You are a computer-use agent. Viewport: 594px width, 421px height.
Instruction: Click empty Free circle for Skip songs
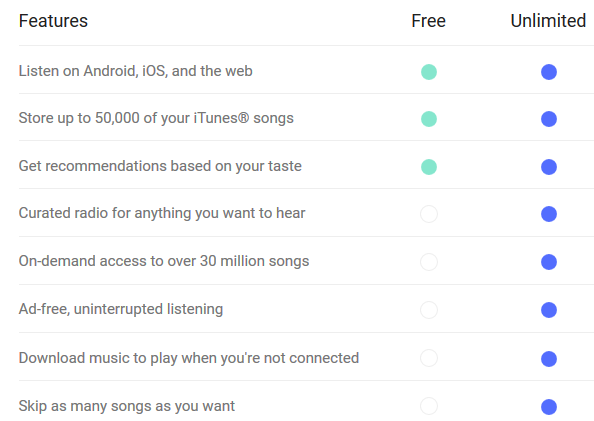point(429,406)
